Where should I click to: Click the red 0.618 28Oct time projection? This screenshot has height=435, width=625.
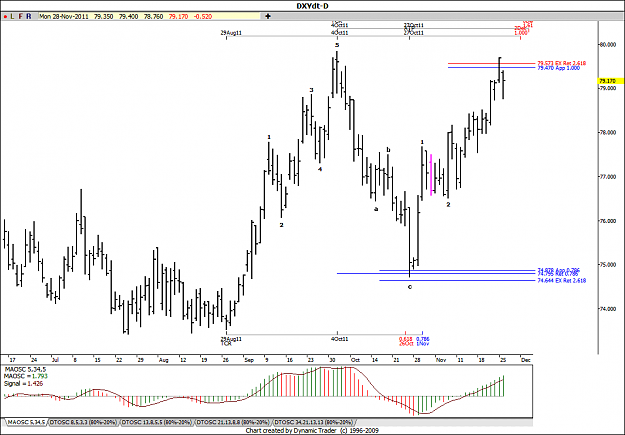(406, 341)
